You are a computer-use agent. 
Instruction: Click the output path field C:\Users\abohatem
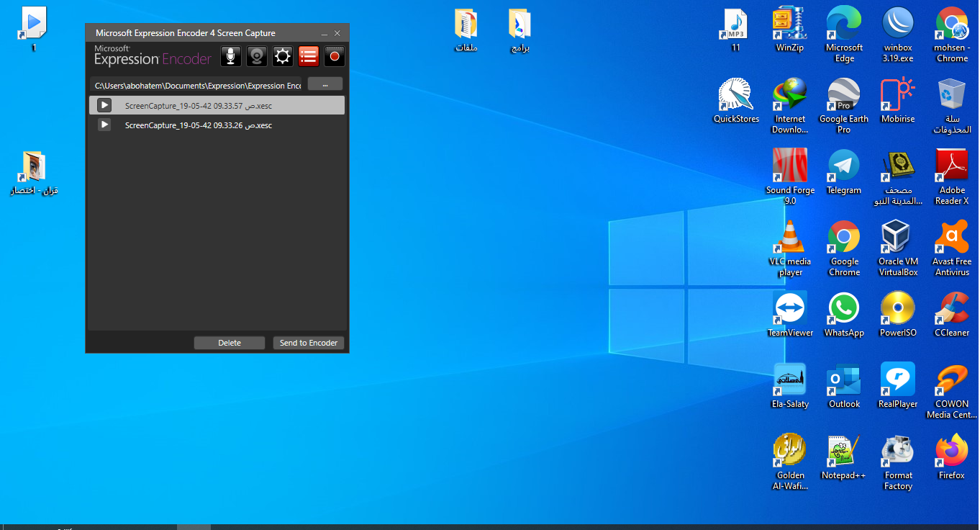pyautogui.click(x=196, y=86)
